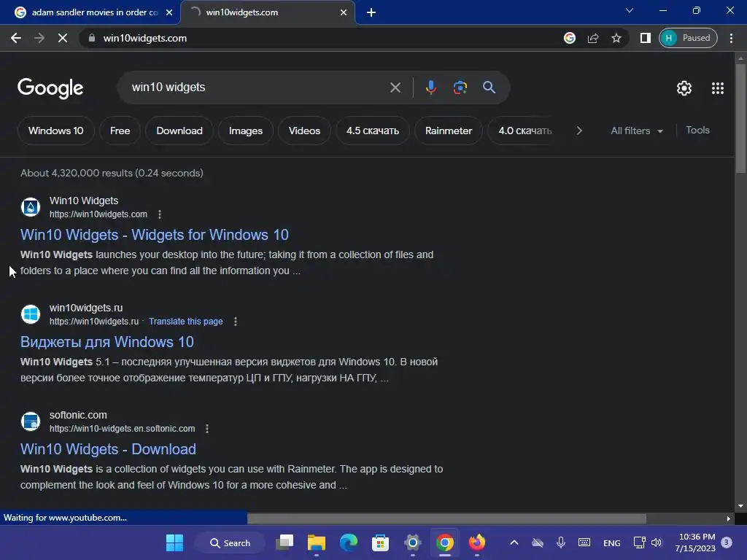Click the forward navigation arrow
Viewport: 747px width, 560px height.
click(x=39, y=38)
